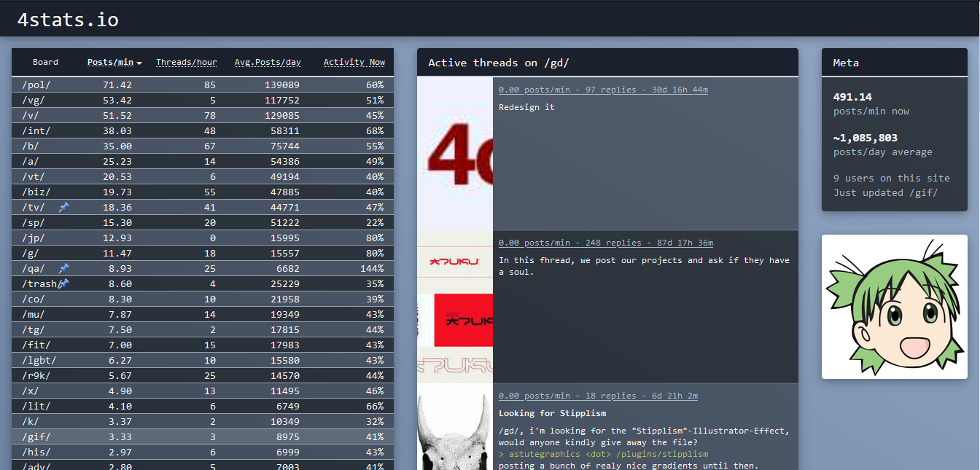Screen dimensions: 980x470
Task: Click the 71.42 posts/min value
Action: (117, 85)
